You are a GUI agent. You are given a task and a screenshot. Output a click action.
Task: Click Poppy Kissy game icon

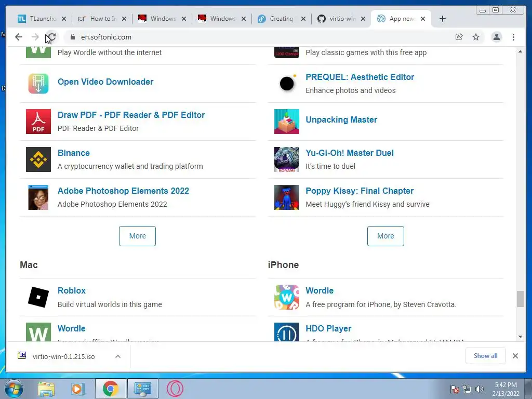287,197
